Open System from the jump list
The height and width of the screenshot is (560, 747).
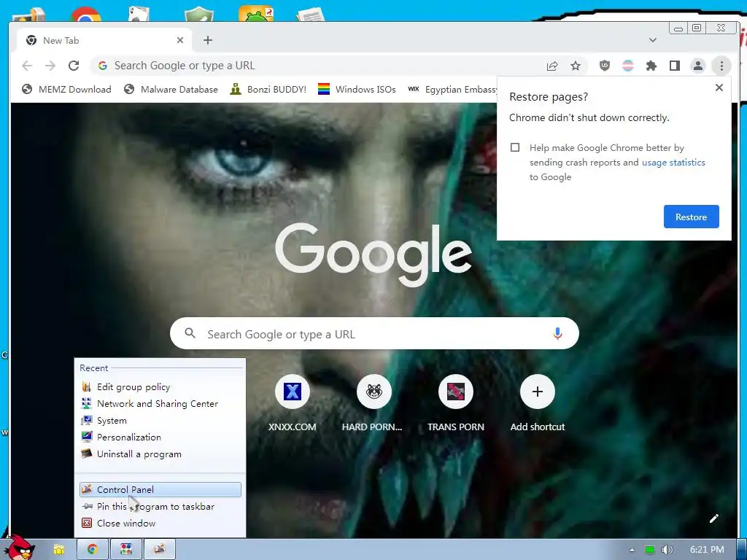click(x=160, y=421)
